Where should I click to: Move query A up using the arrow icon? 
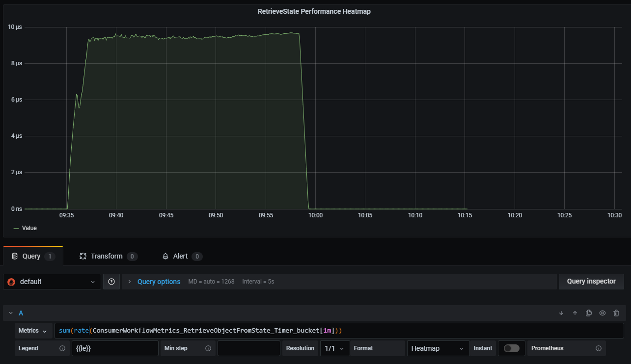point(575,313)
